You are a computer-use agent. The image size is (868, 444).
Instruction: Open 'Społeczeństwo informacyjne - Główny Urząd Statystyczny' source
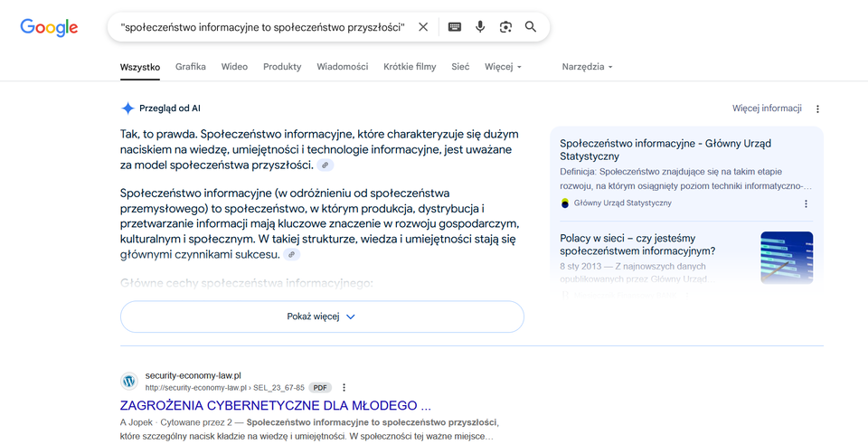[665, 150]
